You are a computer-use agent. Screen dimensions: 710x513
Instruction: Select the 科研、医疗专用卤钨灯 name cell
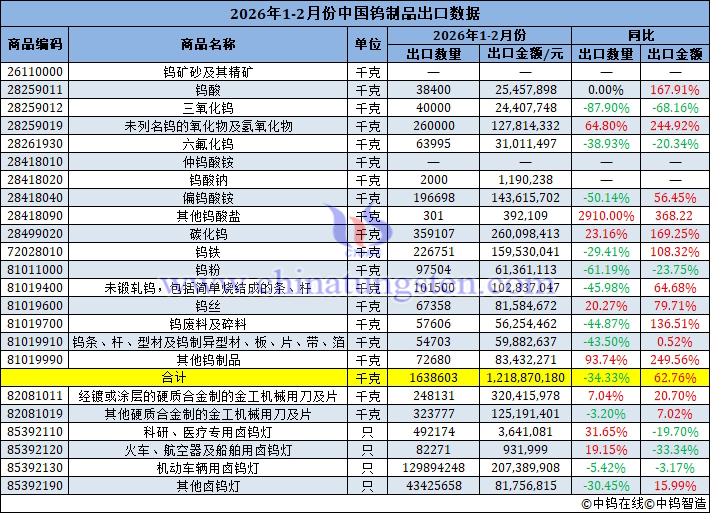[x=208, y=432]
